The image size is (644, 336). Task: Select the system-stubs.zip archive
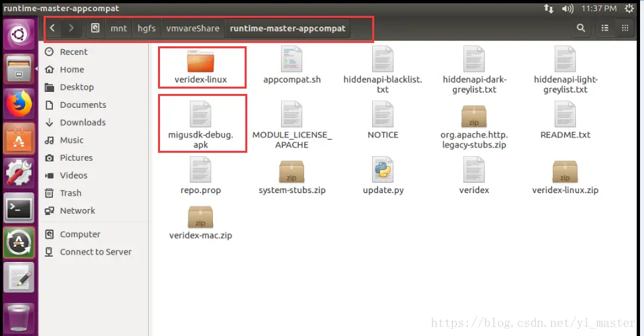pos(292,177)
